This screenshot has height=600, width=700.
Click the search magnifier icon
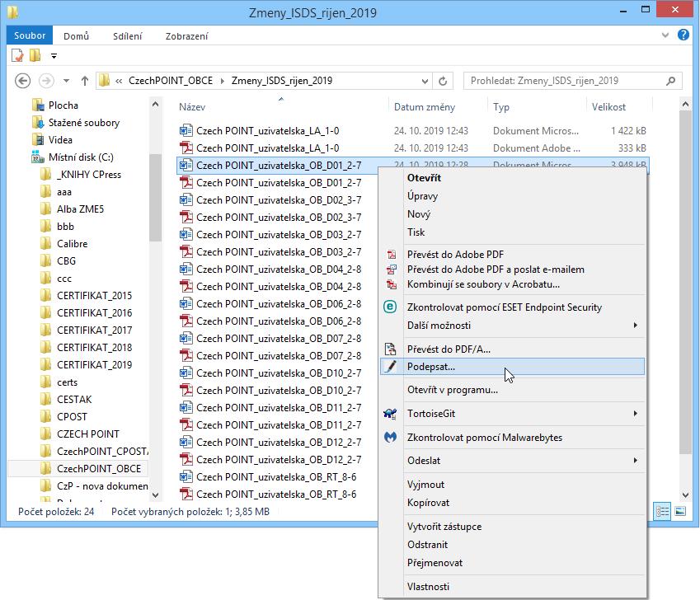click(670, 81)
